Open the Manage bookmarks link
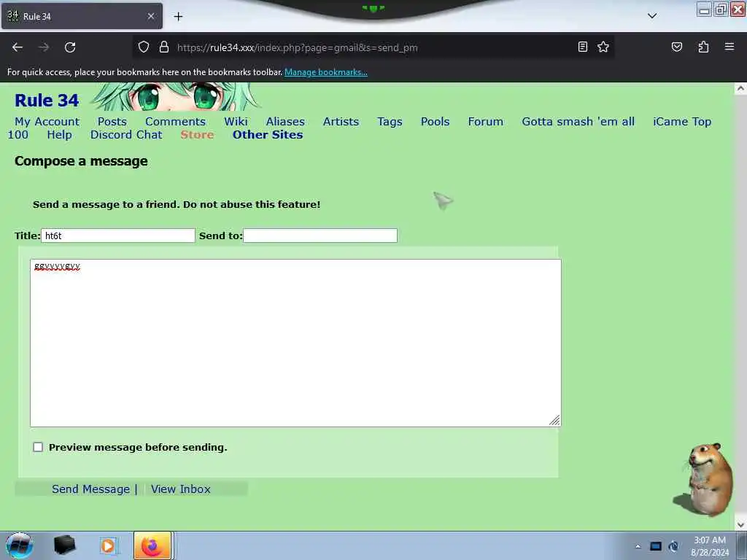The height and width of the screenshot is (560, 747). (326, 72)
